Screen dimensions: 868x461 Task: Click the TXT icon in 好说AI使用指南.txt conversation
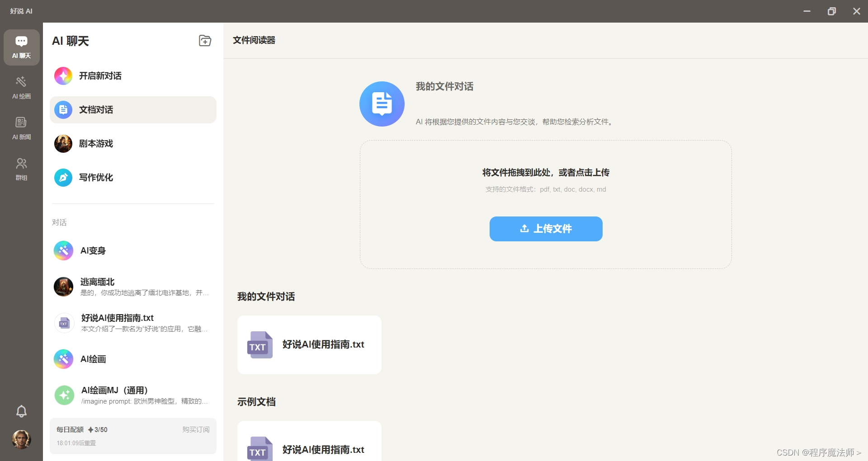point(64,323)
